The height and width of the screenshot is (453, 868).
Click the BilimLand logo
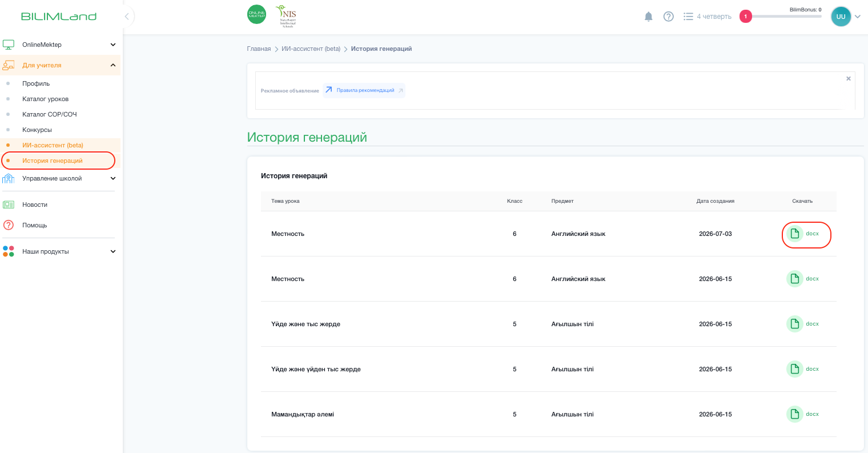(59, 17)
